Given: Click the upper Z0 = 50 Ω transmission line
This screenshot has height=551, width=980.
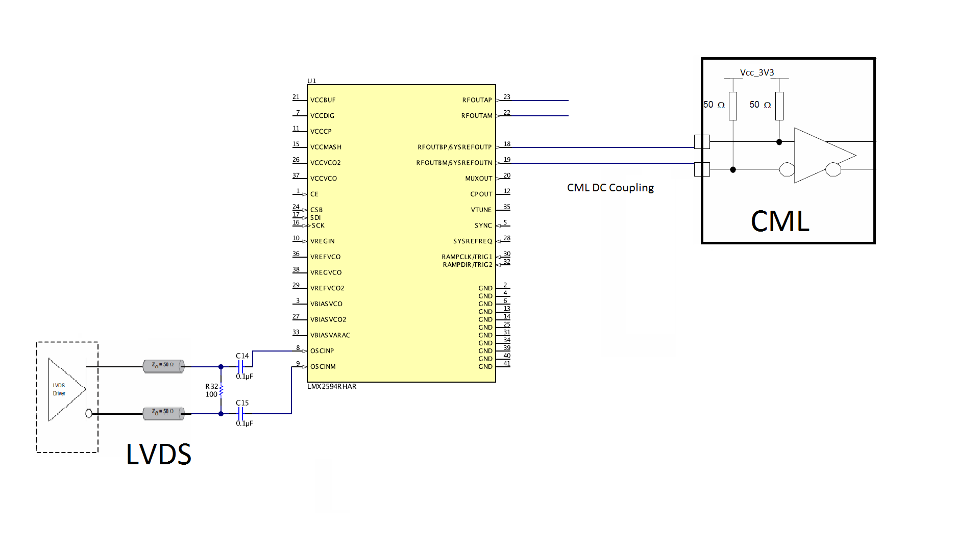Looking at the screenshot, I should click(163, 366).
